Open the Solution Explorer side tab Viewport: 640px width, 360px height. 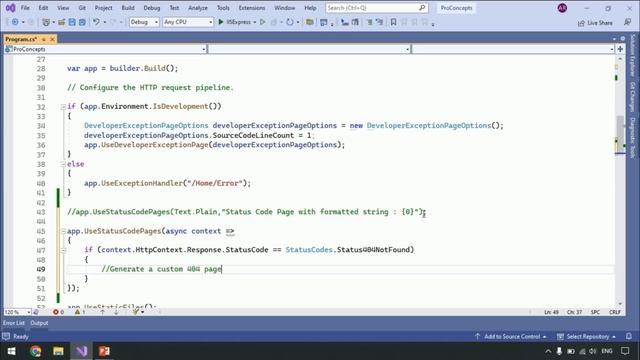(x=633, y=55)
